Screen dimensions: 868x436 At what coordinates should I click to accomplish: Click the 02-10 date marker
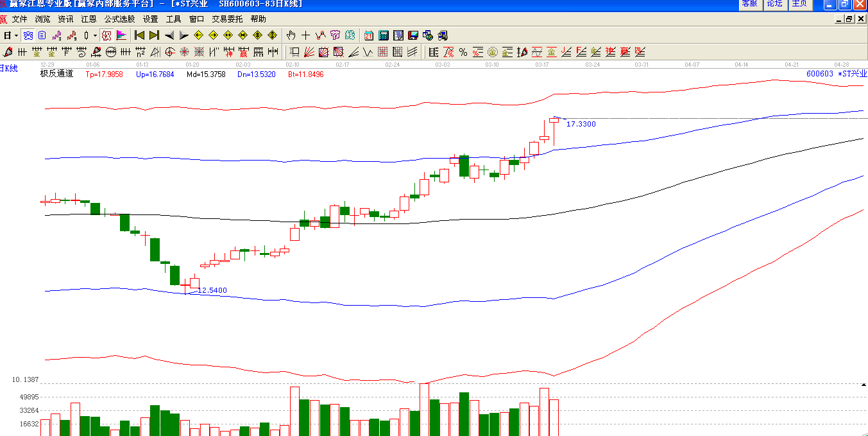click(x=293, y=65)
